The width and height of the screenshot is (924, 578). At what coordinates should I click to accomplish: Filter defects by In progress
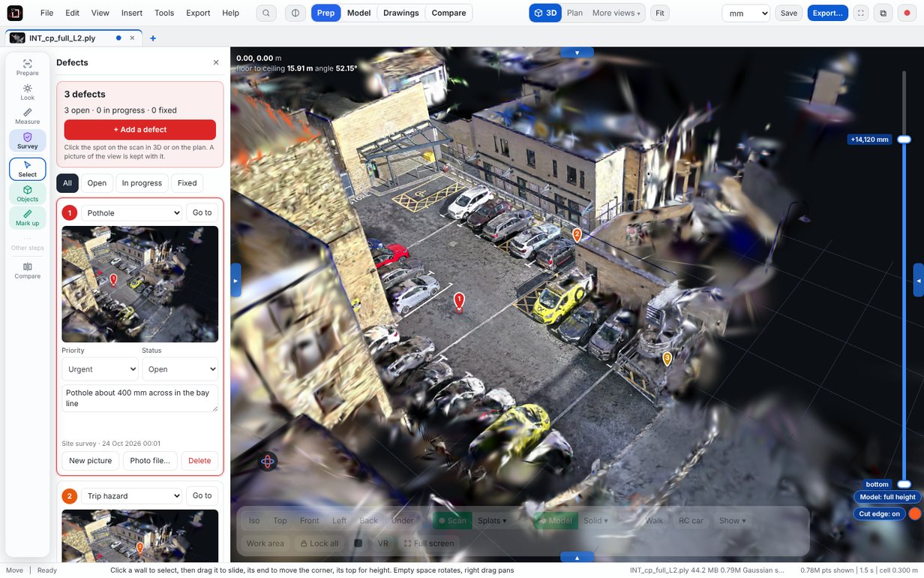pos(142,183)
